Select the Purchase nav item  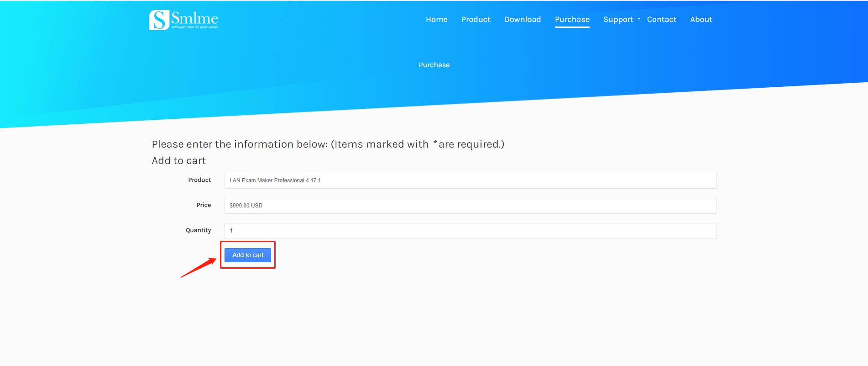(x=572, y=19)
